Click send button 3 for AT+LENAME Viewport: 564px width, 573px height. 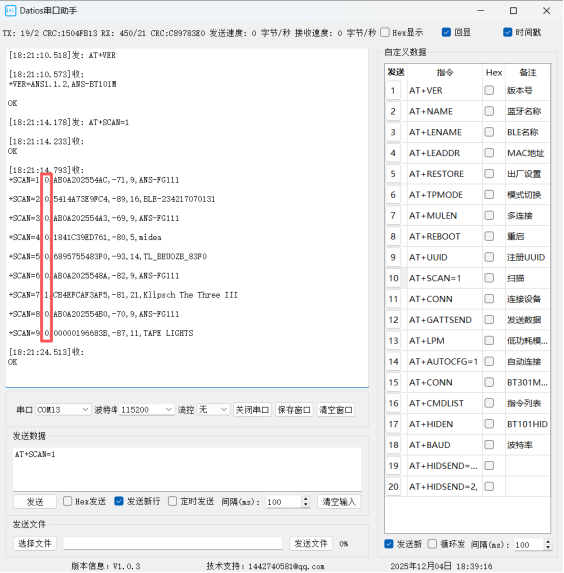[x=393, y=132]
